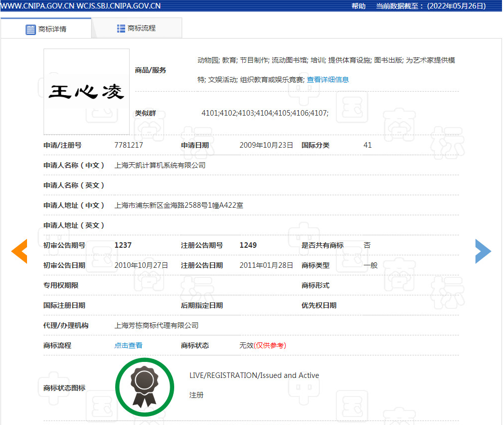Click the 商标流程 tab grid icon
This screenshot has height=425, width=504.
[x=121, y=29]
